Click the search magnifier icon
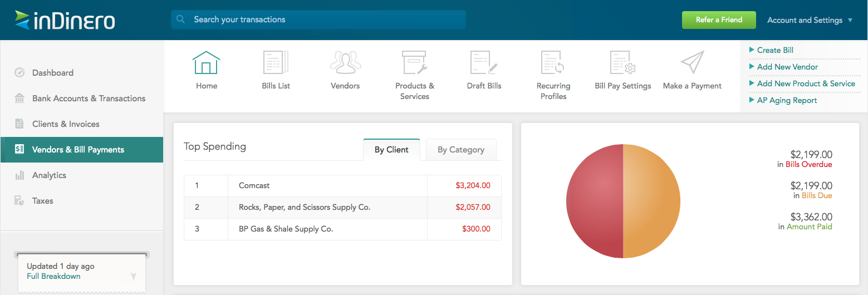Screen dimensions: 868x295 (x=180, y=19)
